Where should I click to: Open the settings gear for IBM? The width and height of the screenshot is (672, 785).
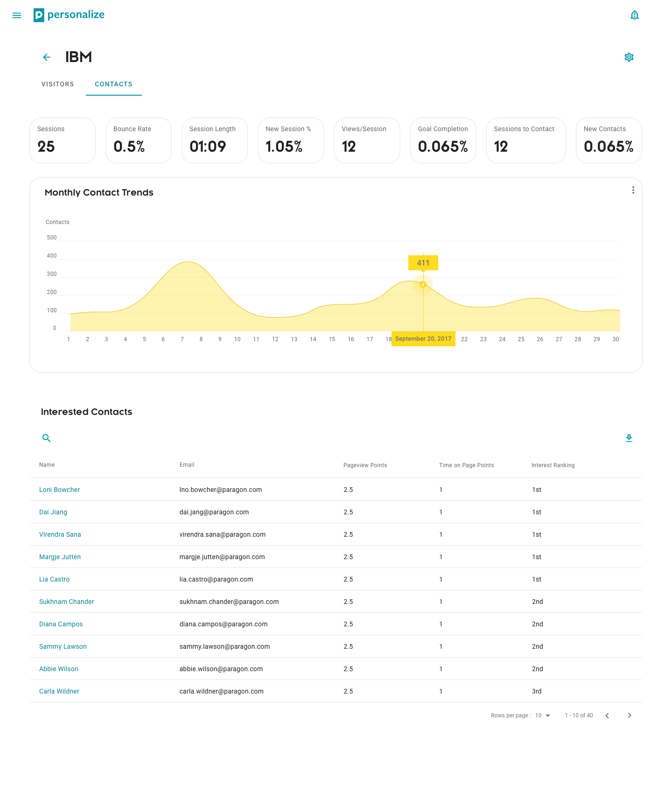(x=629, y=57)
